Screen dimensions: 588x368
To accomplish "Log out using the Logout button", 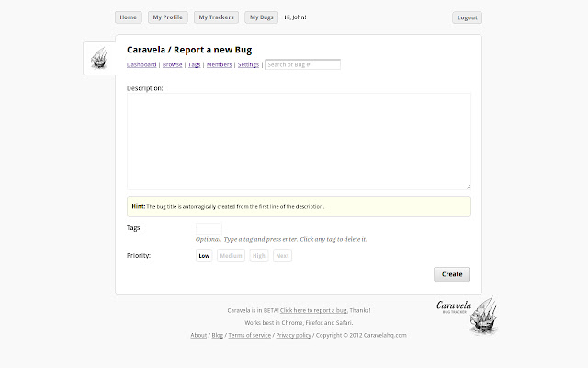I will pos(467,17).
